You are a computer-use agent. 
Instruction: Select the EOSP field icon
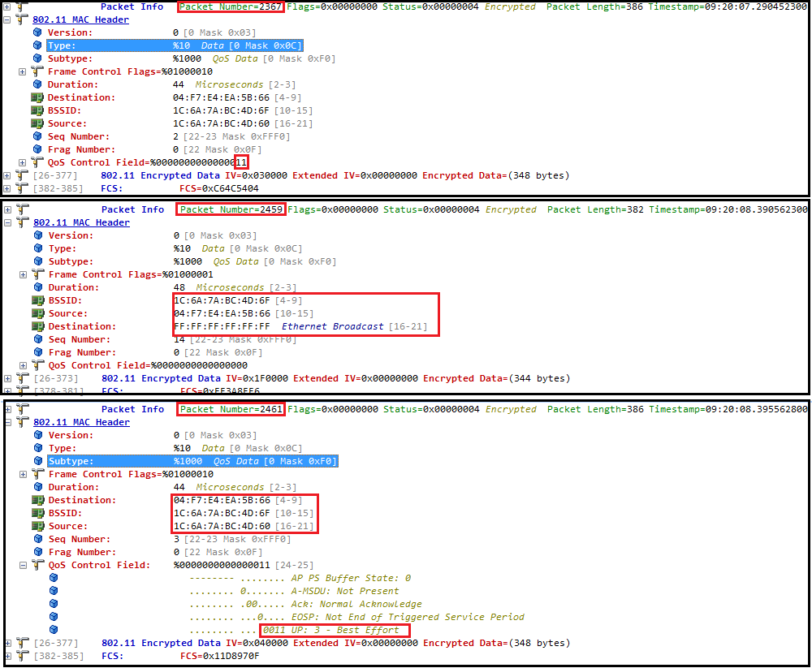click(54, 617)
